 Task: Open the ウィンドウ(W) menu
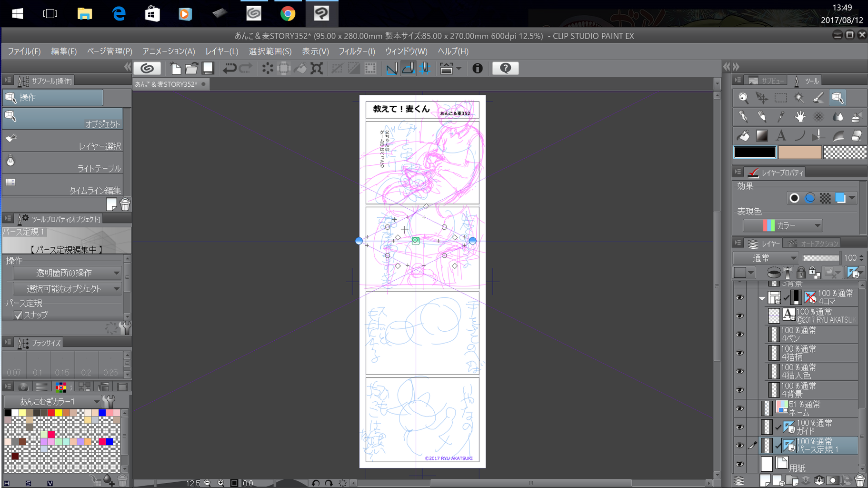pyautogui.click(x=406, y=51)
